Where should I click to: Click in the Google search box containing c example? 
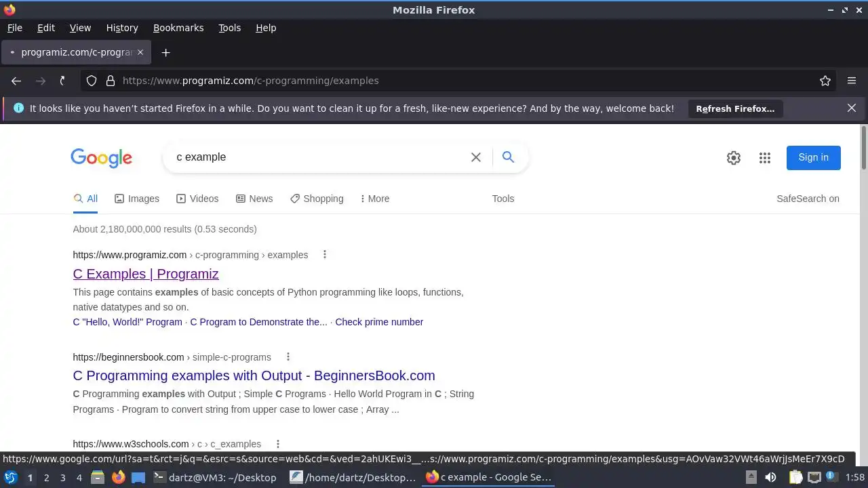coord(319,157)
